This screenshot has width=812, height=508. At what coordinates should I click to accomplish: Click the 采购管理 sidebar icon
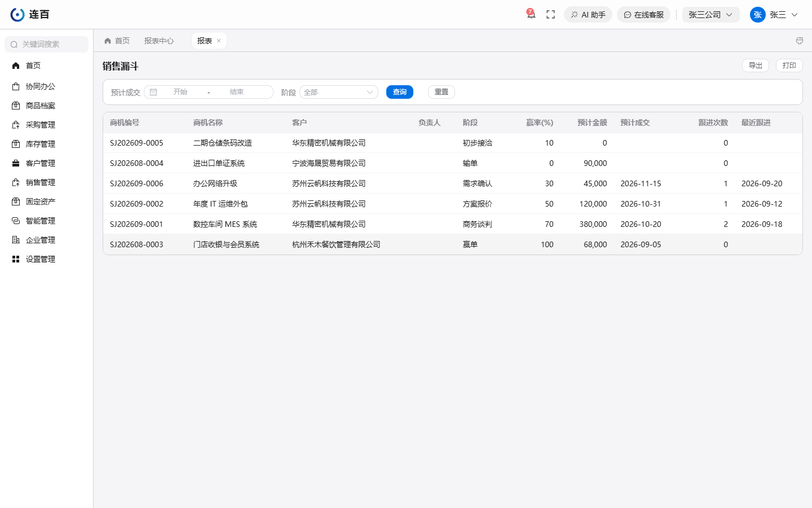[16, 125]
